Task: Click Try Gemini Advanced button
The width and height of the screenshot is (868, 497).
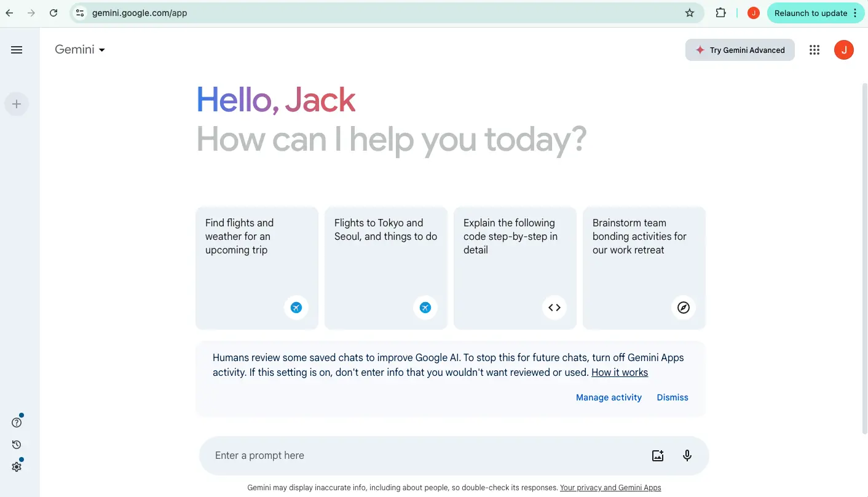Action: pos(740,50)
